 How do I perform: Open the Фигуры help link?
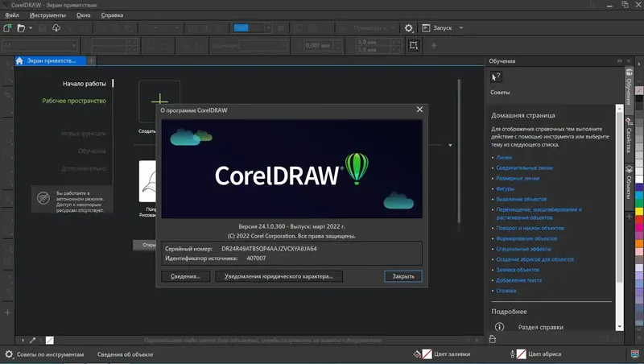[x=506, y=188]
